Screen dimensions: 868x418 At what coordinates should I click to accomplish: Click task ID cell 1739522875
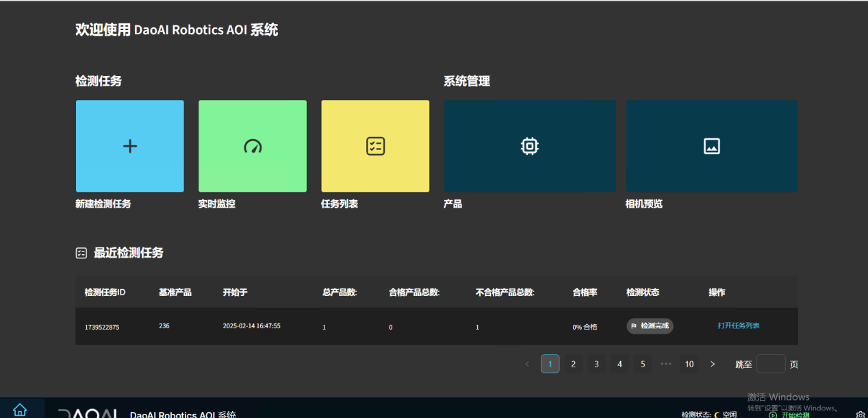102,327
